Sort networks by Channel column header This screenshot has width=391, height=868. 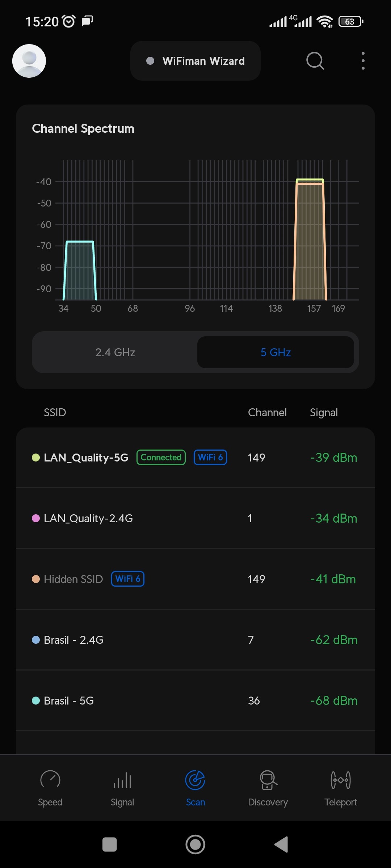coord(267,412)
